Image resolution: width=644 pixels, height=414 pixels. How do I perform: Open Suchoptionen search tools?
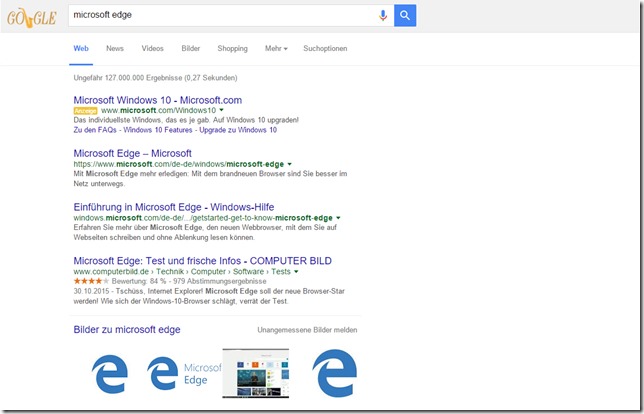pyautogui.click(x=325, y=48)
